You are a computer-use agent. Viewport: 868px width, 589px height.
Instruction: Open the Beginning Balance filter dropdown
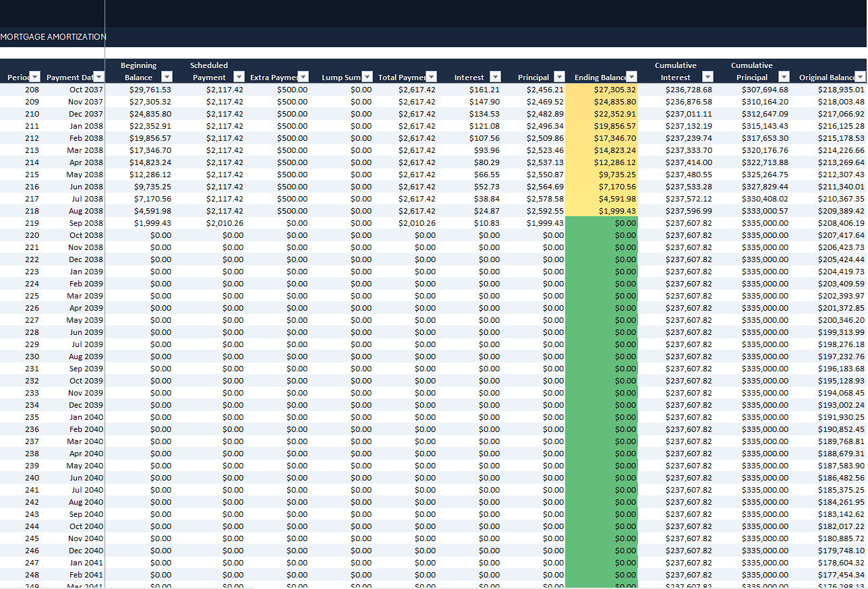[167, 77]
